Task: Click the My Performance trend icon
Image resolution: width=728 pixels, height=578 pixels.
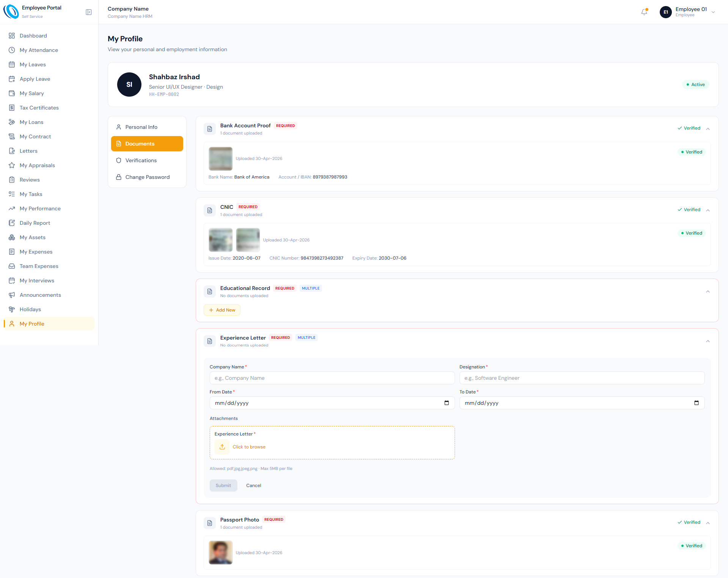Action: point(12,208)
